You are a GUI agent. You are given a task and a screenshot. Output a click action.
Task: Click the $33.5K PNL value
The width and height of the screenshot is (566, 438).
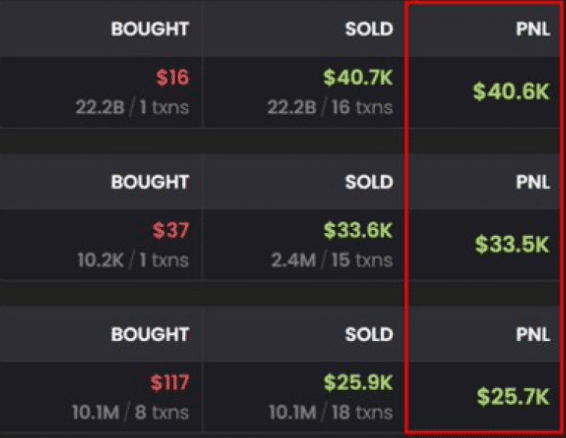[x=512, y=244]
